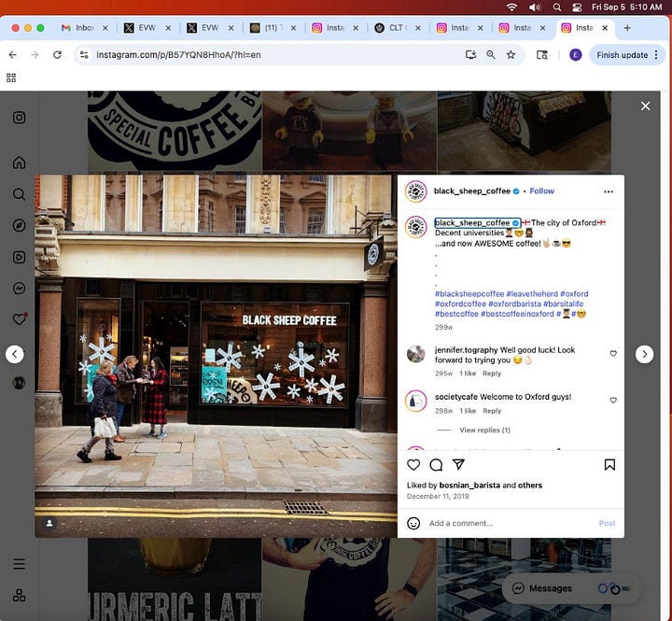Reload the page

(57, 55)
